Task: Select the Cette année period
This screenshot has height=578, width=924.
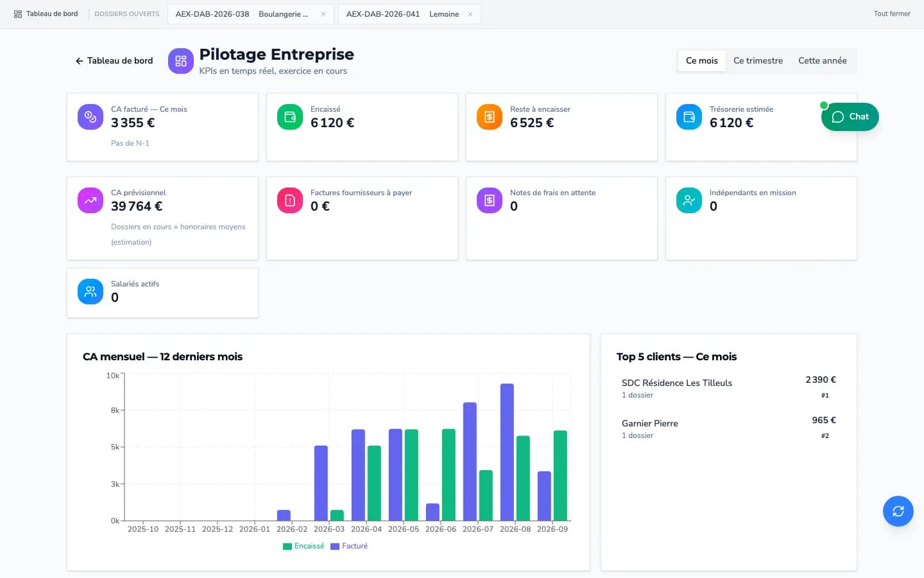Action: click(823, 60)
